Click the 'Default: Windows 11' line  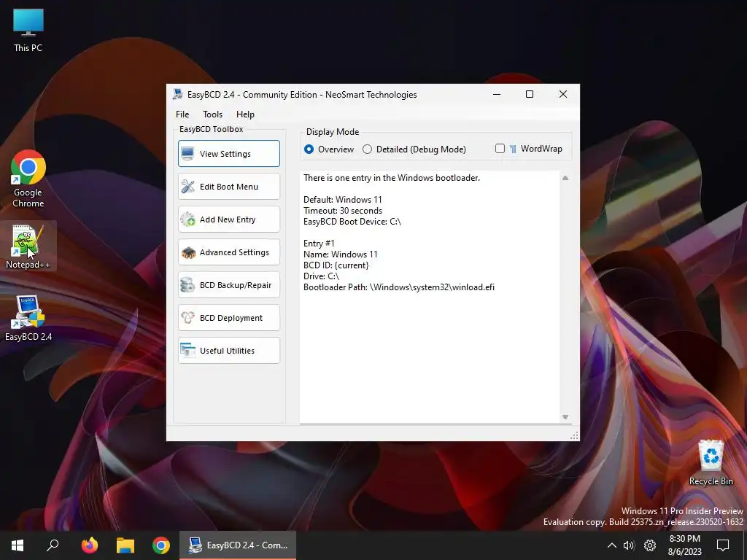pyautogui.click(x=343, y=200)
